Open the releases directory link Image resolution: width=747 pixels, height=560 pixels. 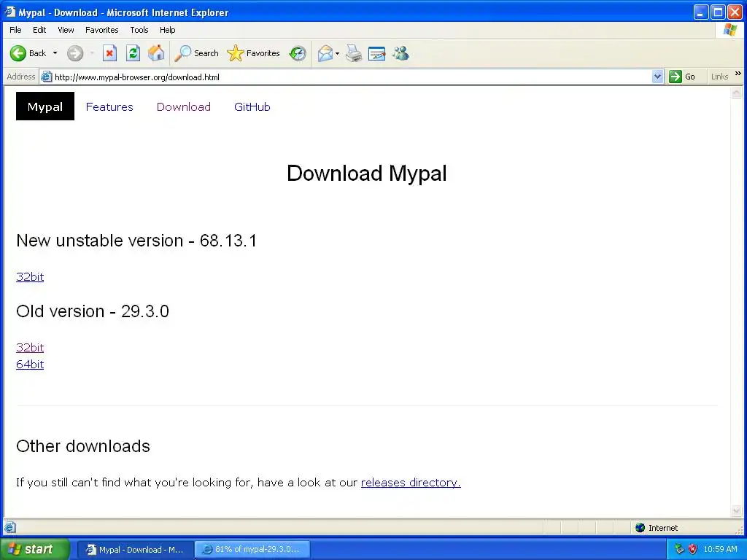(x=411, y=483)
